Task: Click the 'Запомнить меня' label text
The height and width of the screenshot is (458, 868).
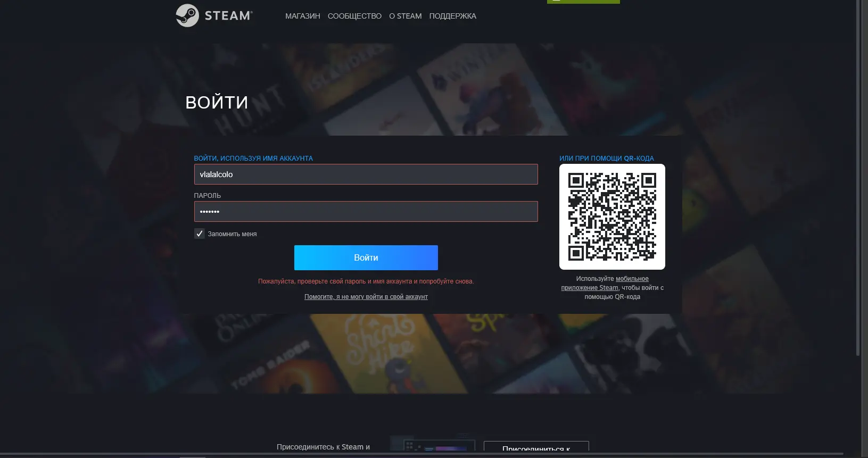Action: (x=232, y=234)
